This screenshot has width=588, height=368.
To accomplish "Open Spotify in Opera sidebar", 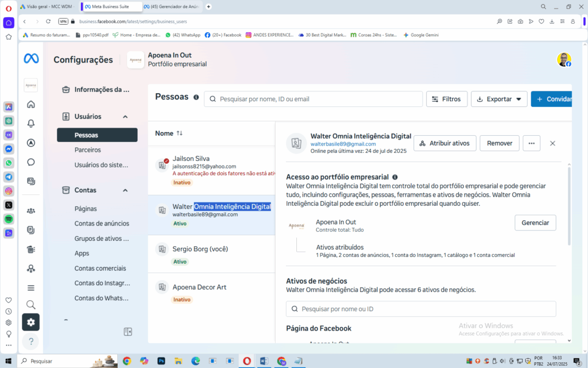I will coord(9,219).
